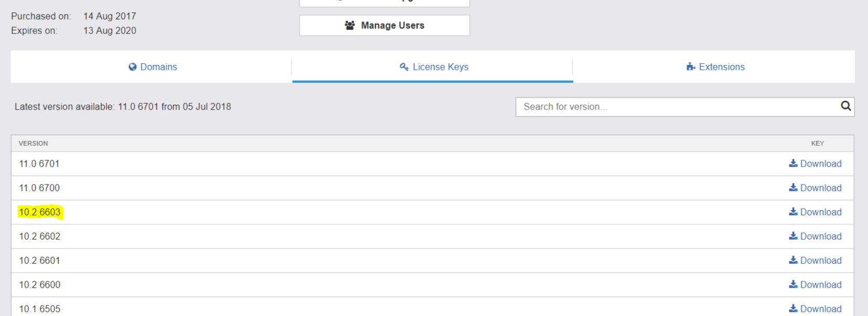
Task: Click the key icon beside License Keys
Action: coord(404,67)
